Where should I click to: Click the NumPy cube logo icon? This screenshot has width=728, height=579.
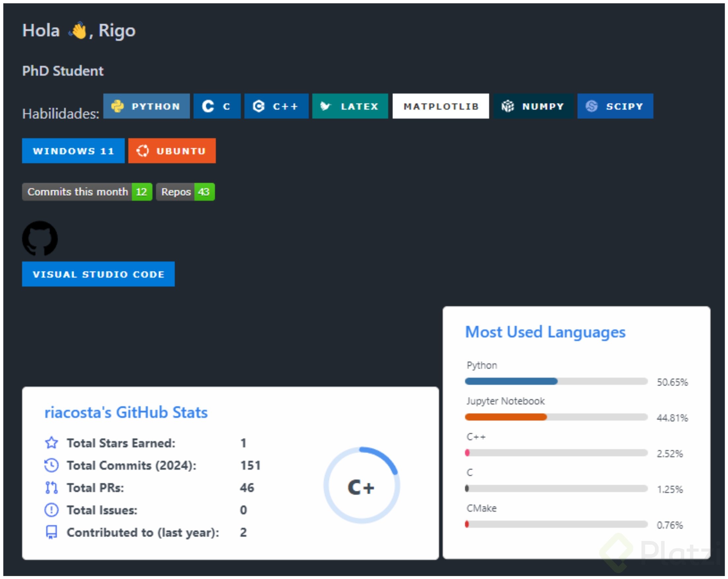[507, 106]
